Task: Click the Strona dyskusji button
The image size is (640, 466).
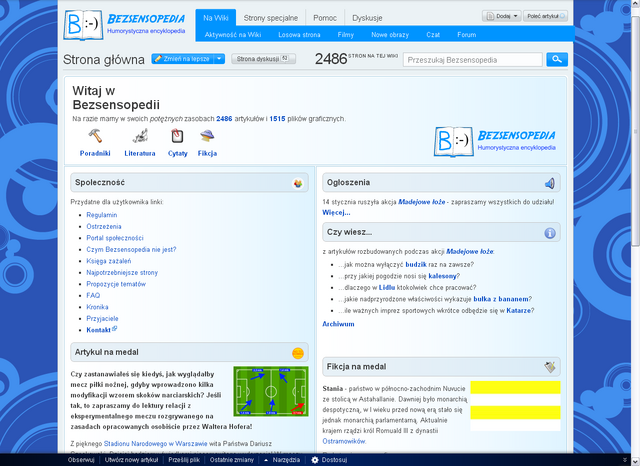Action: 263,59
